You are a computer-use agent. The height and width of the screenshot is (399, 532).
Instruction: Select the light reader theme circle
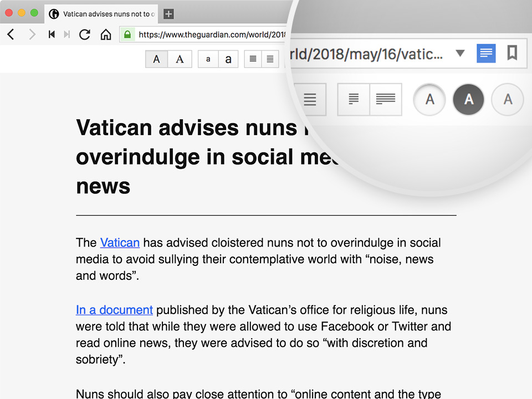coord(429,100)
